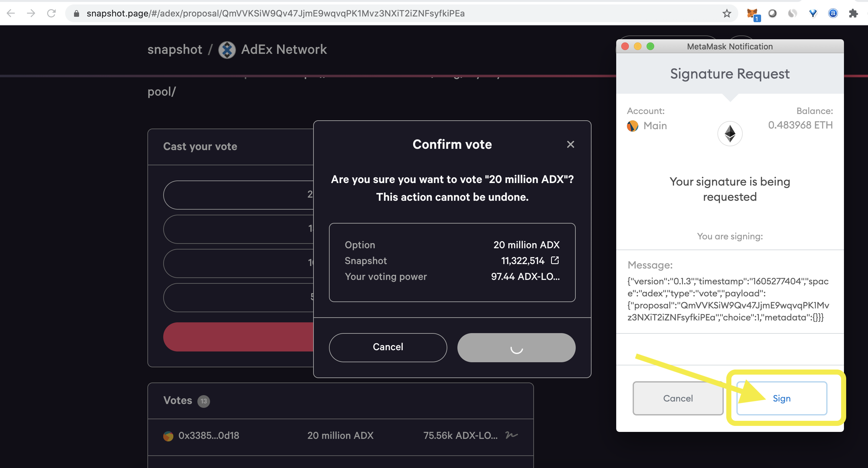This screenshot has height=468, width=868.
Task: Click the Votes count badge 13
Action: tap(203, 401)
